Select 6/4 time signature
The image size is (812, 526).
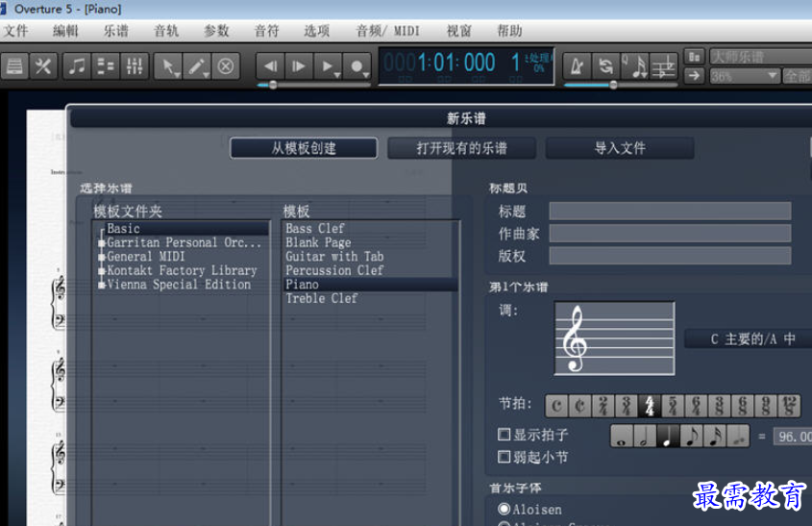click(696, 406)
